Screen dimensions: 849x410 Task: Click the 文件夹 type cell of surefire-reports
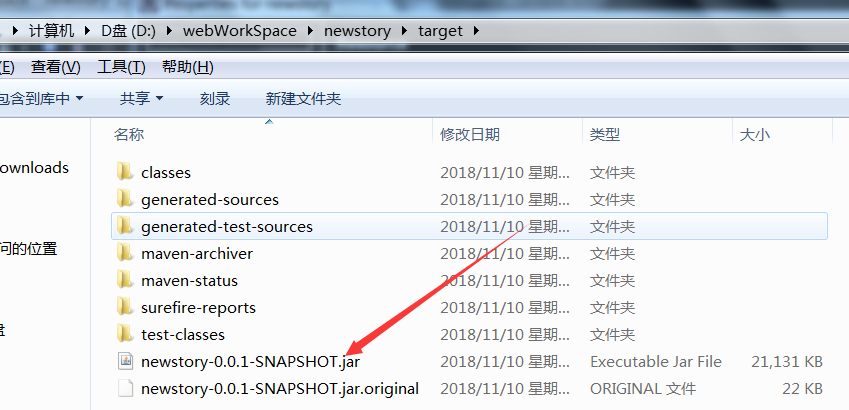tap(612, 308)
